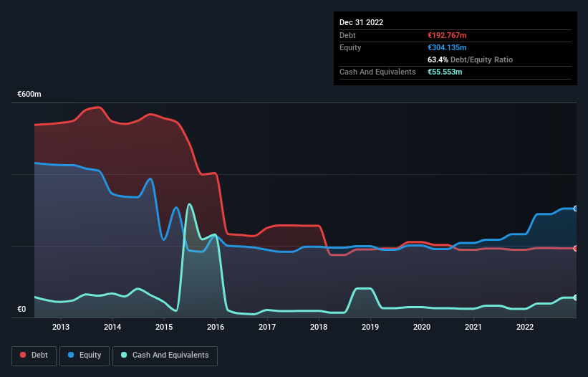Select the 2016 x-axis label
588x377 pixels.
coord(216,327)
